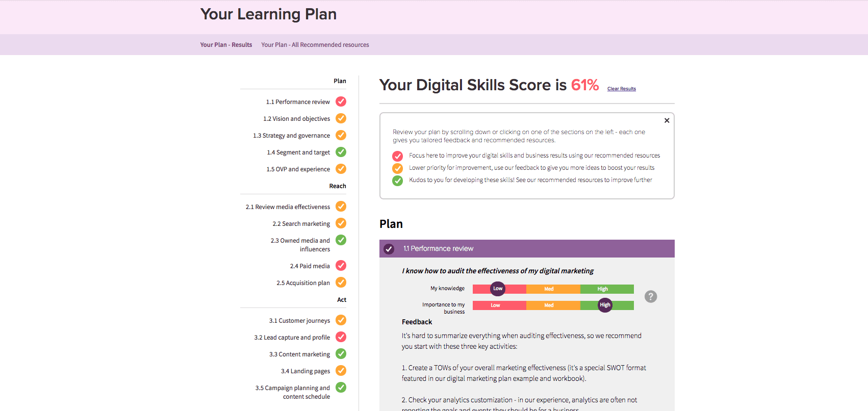Click the red checkmark beside Performance review
The image size is (868, 411).
[x=341, y=101]
